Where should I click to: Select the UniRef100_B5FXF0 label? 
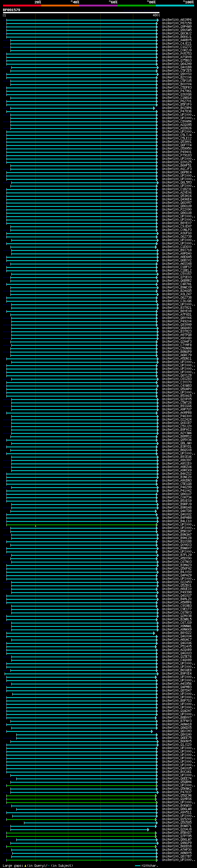pos(177,104)
